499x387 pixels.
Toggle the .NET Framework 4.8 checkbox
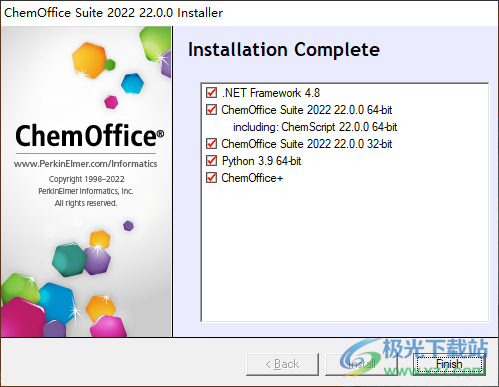[211, 93]
